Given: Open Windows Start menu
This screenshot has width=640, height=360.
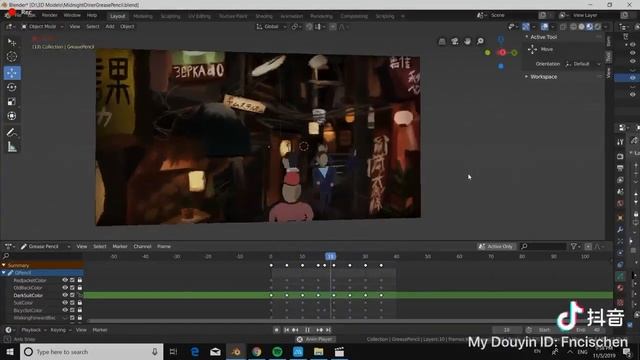Looking at the screenshot, I should click(x=10, y=352).
